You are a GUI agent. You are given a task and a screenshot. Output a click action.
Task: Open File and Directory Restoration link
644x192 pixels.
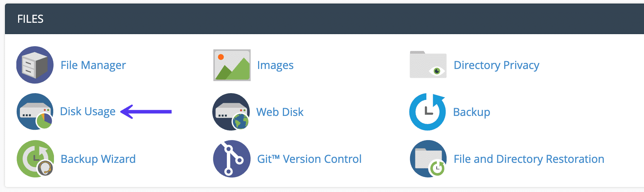(x=529, y=159)
